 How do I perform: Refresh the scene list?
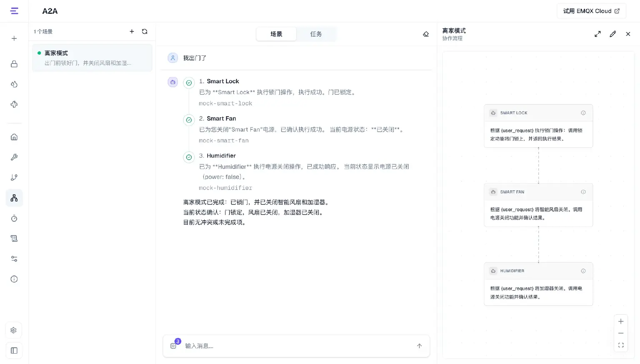[x=145, y=32]
